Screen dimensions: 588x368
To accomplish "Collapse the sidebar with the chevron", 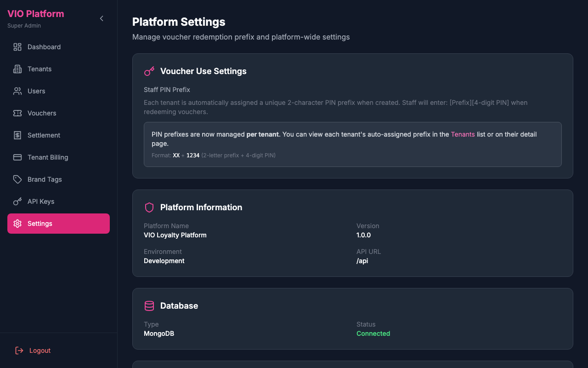I will (x=102, y=18).
